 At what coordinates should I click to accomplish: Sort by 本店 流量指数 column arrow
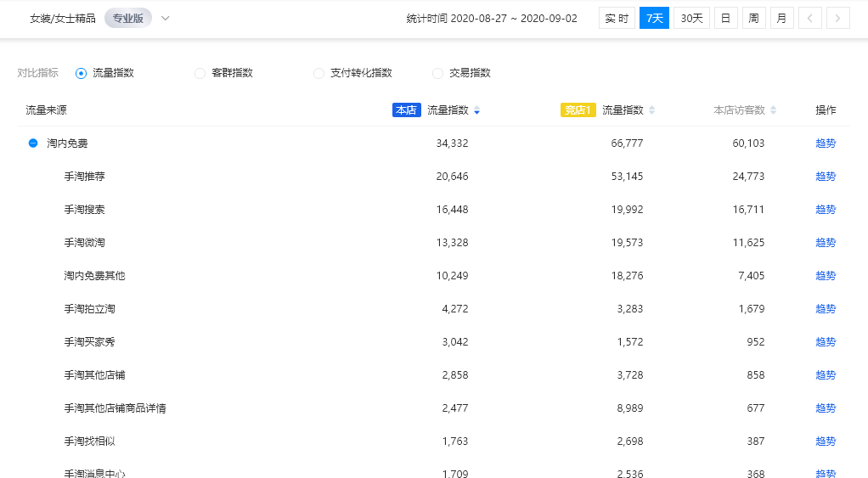476,110
